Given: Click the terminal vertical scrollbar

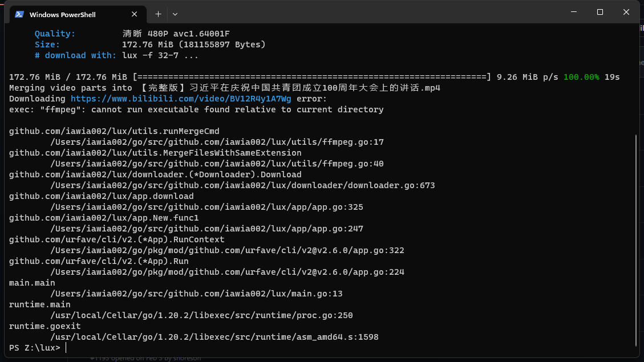Looking at the screenshot, I should click(636, 240).
